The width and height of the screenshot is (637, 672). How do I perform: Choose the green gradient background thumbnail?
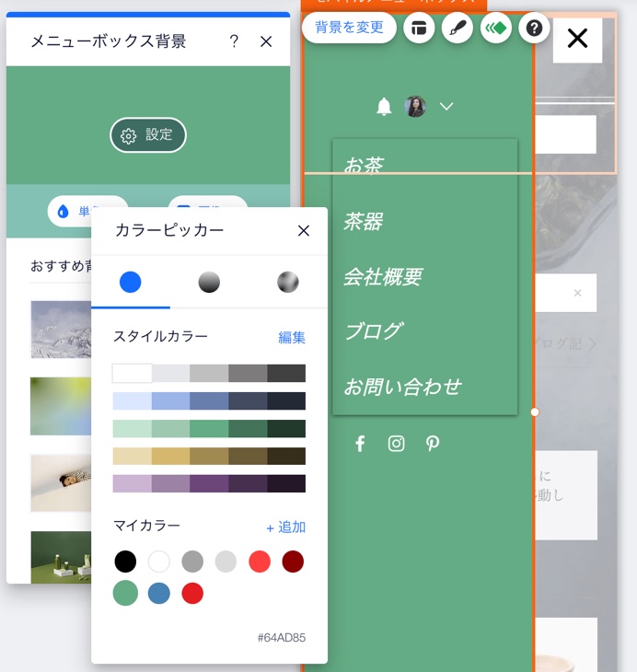(61, 406)
